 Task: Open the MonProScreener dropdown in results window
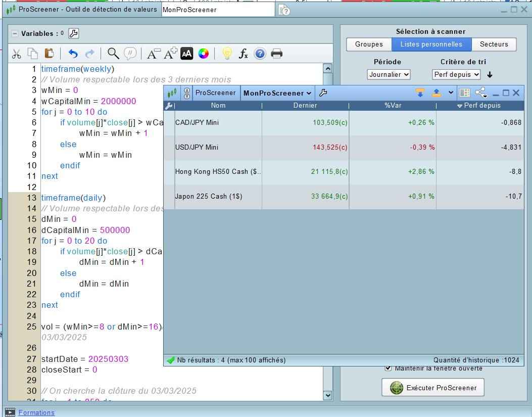click(x=277, y=93)
